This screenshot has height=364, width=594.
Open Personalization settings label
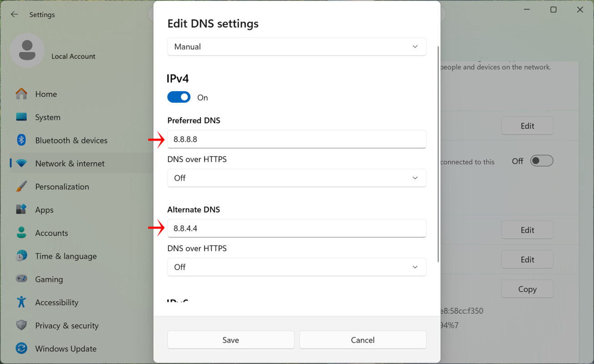[x=62, y=187]
